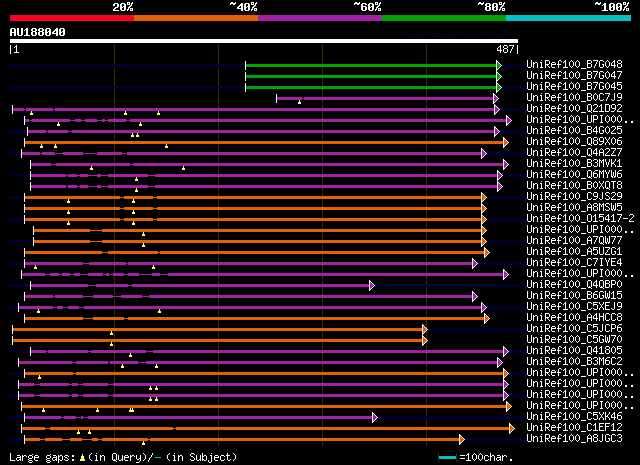The height and width of the screenshot is (465, 640).
Task: Open hit UniRef100_B4G025
Action: coord(574,130)
